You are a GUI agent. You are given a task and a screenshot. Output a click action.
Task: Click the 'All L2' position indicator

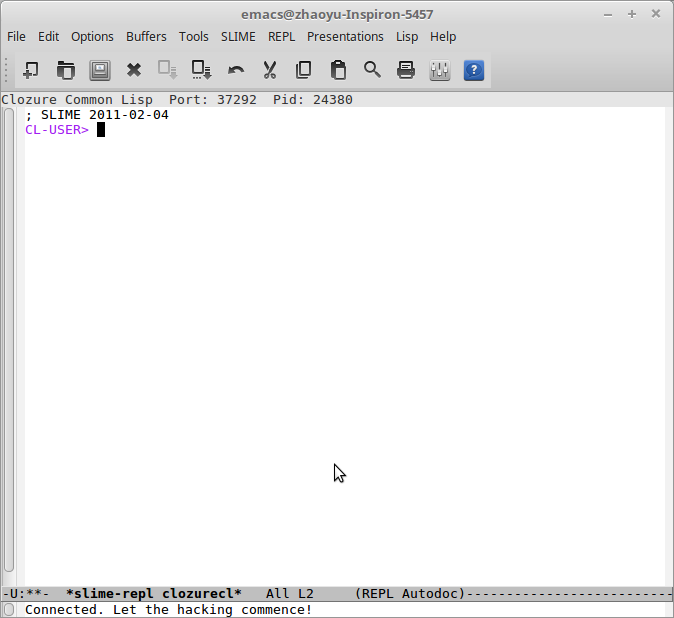click(290, 594)
